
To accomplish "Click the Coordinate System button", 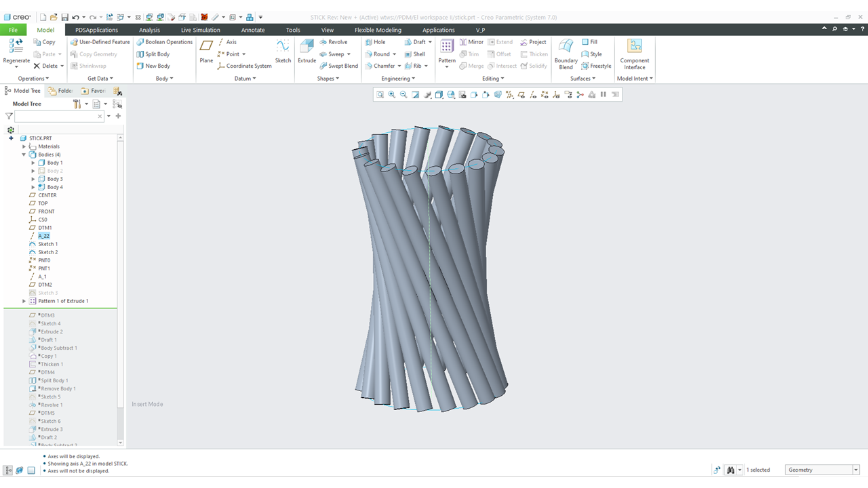I will point(244,66).
